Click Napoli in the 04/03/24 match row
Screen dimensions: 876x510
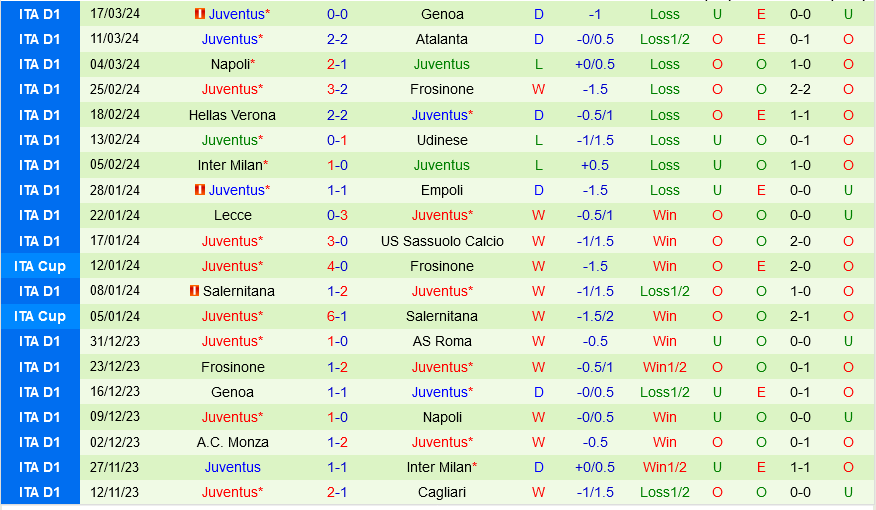(229, 64)
